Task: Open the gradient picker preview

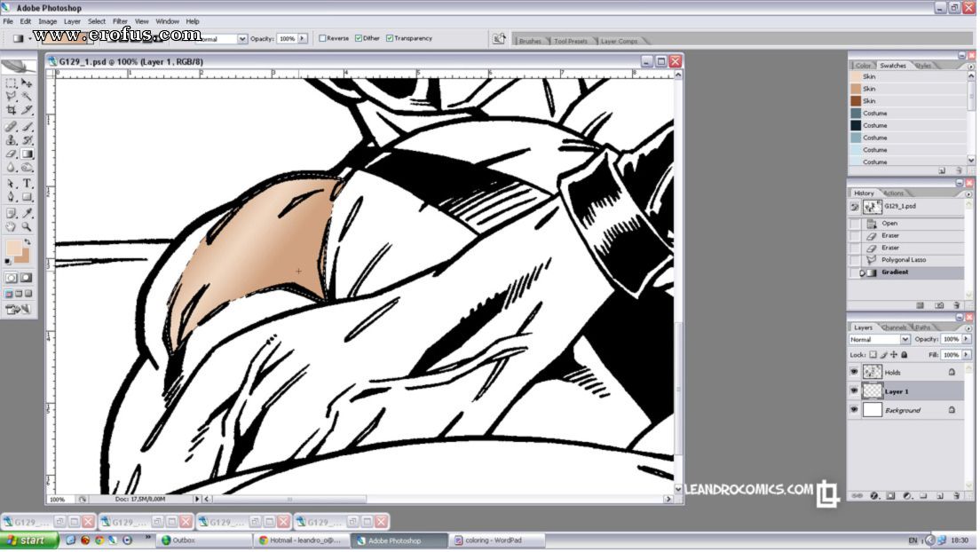Action: coord(65,39)
